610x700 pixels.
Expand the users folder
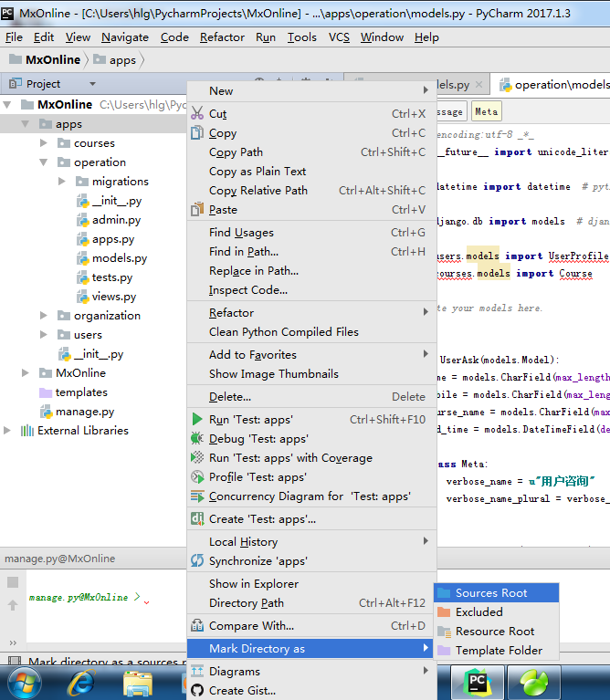(x=44, y=334)
